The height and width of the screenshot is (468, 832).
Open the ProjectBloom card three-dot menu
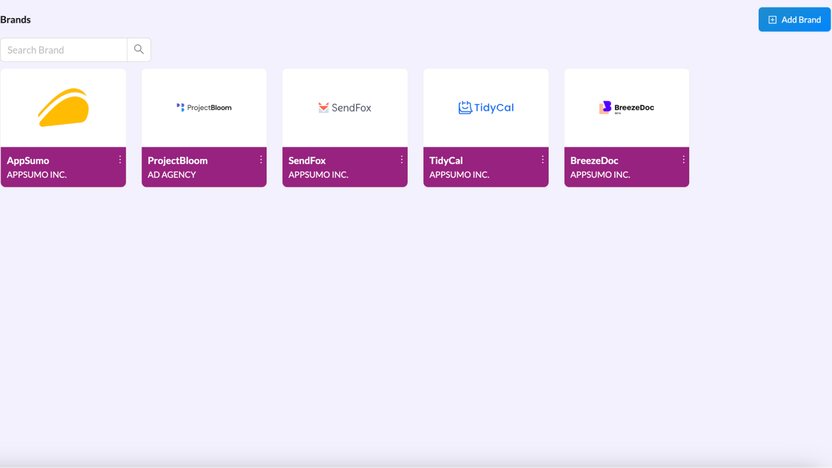pos(261,160)
